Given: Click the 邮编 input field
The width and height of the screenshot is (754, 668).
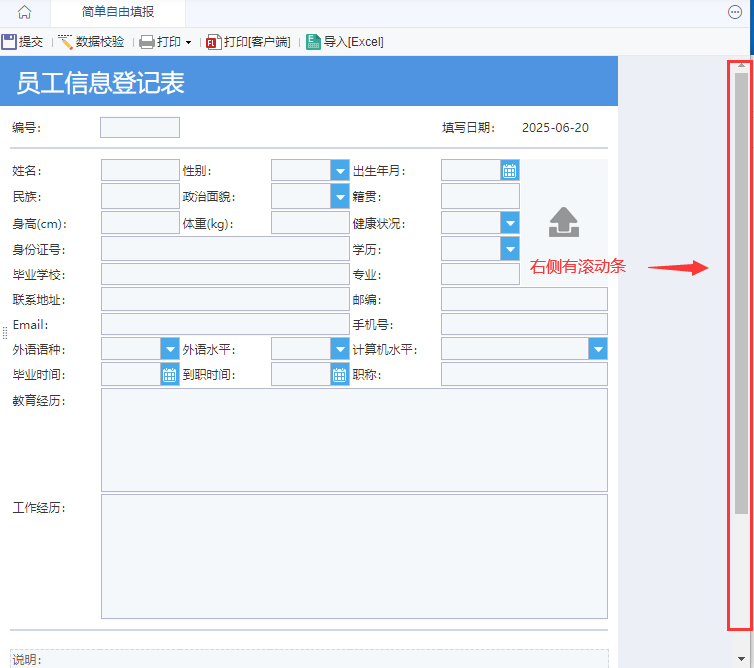Looking at the screenshot, I should (524, 299).
